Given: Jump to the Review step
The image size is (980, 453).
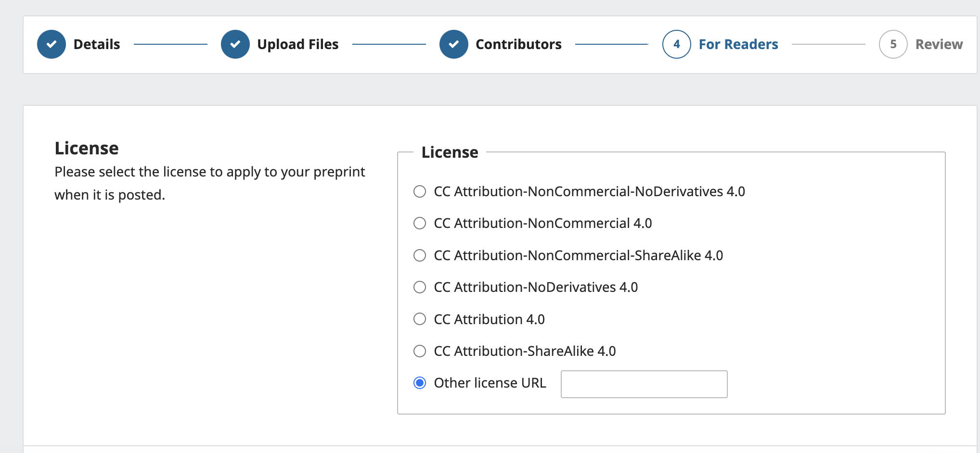Looking at the screenshot, I should point(939,44).
